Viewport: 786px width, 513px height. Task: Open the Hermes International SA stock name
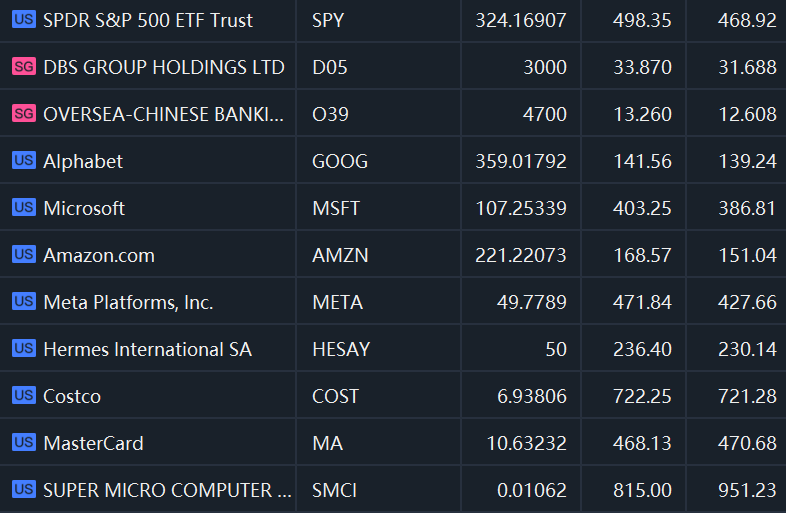(x=147, y=350)
